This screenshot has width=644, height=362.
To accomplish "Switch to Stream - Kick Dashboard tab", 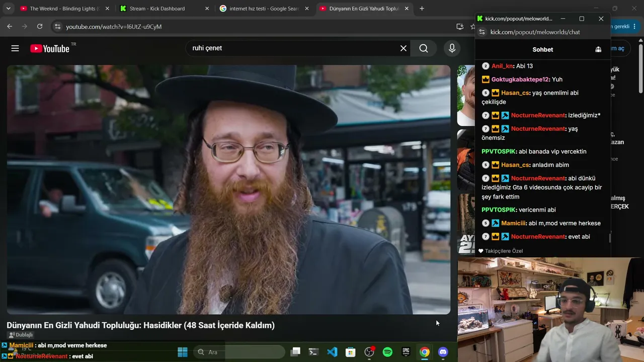I will point(164,9).
